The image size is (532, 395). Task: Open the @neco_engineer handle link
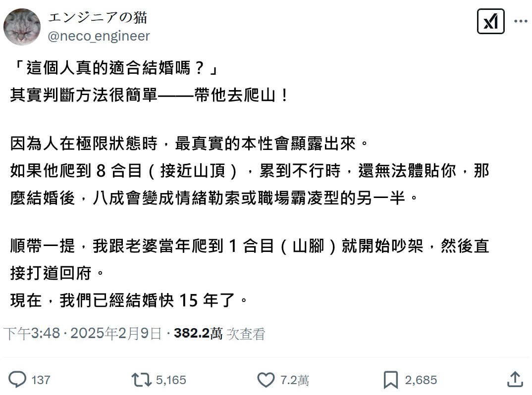coord(99,36)
